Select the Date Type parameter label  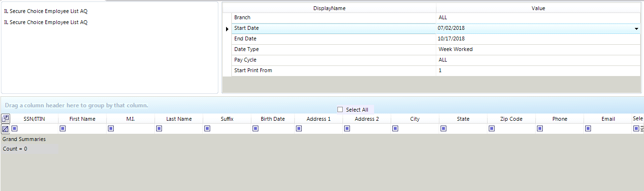(246, 50)
